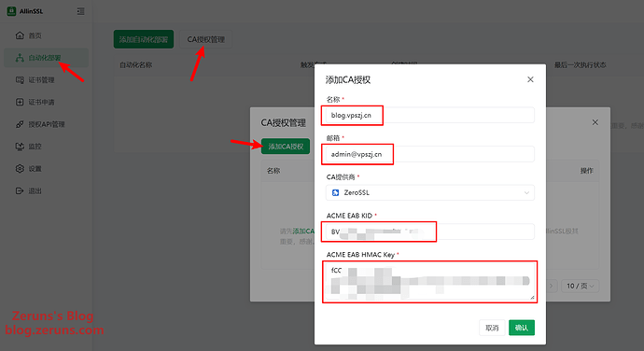Open the monitoring sidebar icon
This screenshot has width=644, height=351.
click(20, 147)
